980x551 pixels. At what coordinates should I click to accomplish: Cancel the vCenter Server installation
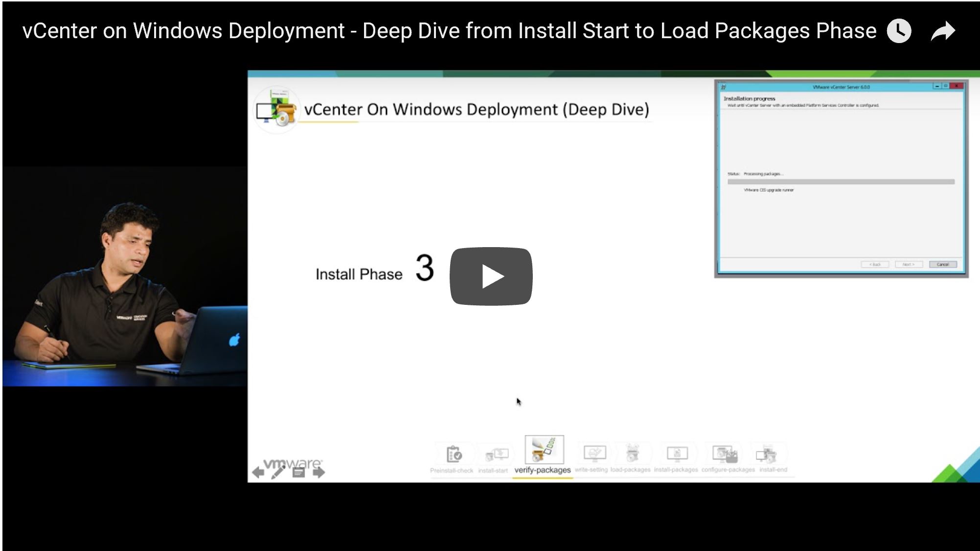pyautogui.click(x=943, y=264)
